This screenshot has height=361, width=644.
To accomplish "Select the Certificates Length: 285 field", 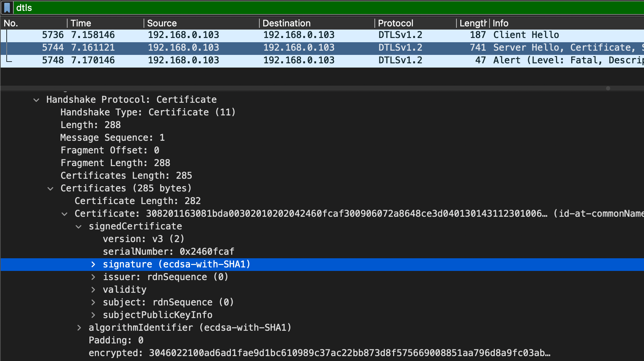I will point(126,176).
